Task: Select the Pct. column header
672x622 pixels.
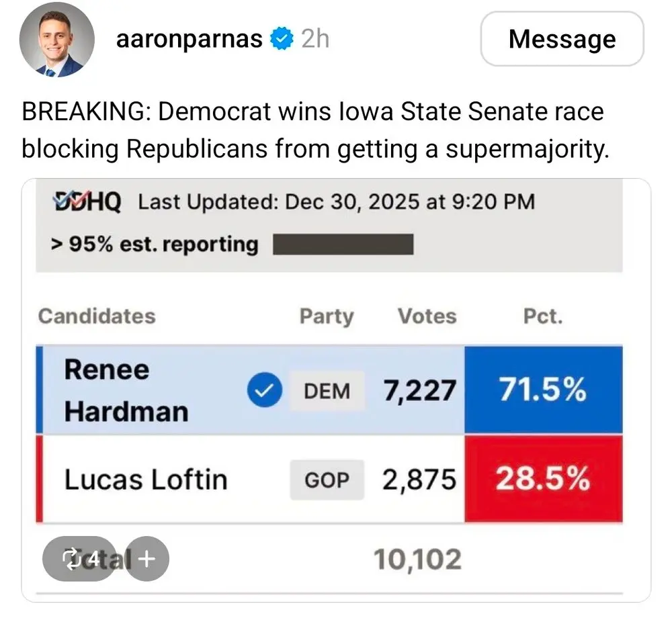Action: (543, 316)
